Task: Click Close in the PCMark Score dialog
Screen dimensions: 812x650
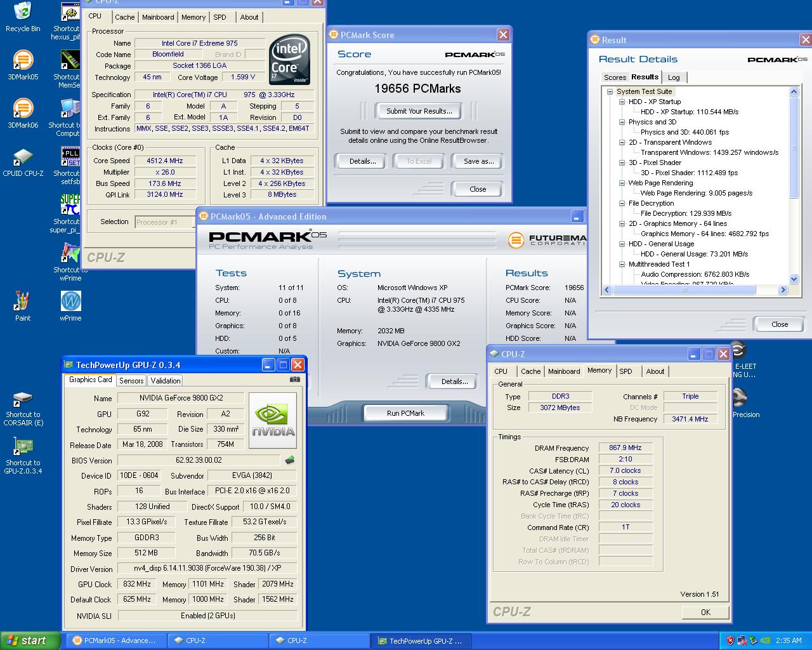Action: 478,189
